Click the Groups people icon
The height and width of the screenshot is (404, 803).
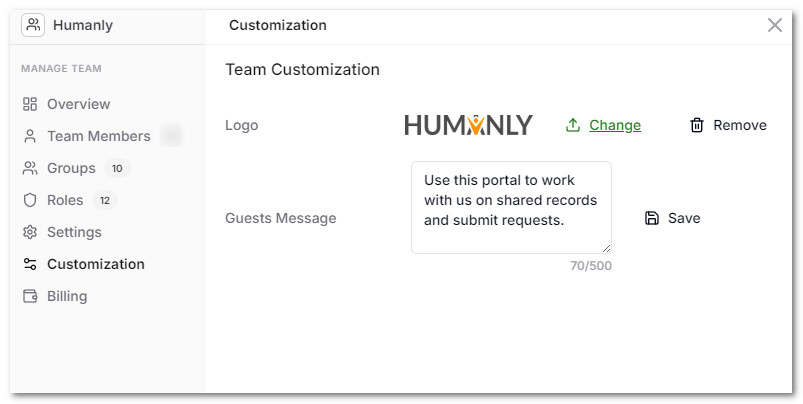coord(30,168)
